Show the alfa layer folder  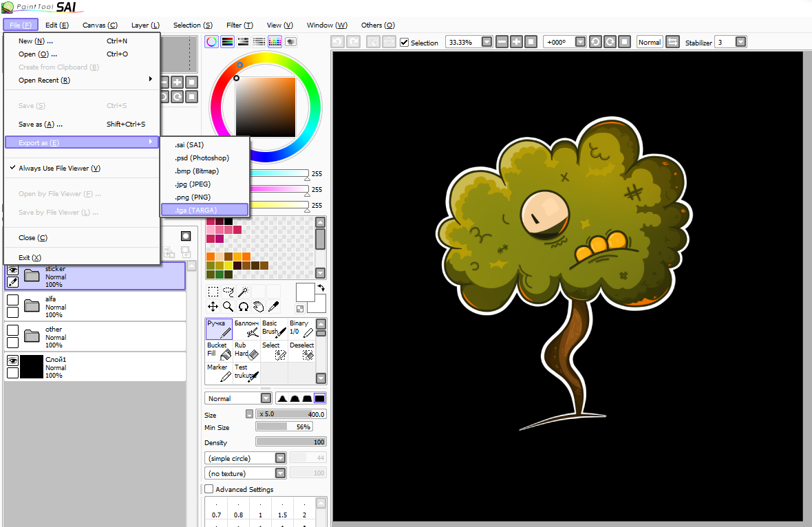[x=12, y=300]
